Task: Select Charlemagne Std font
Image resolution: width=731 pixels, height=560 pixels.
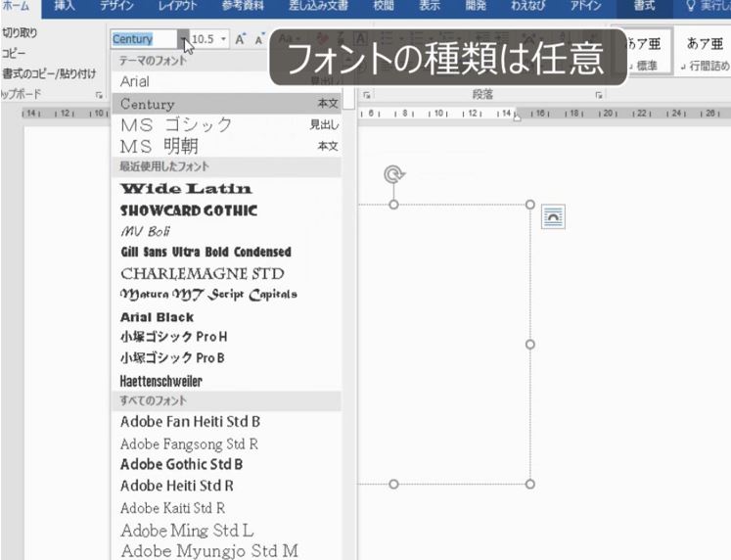Action: click(227, 274)
